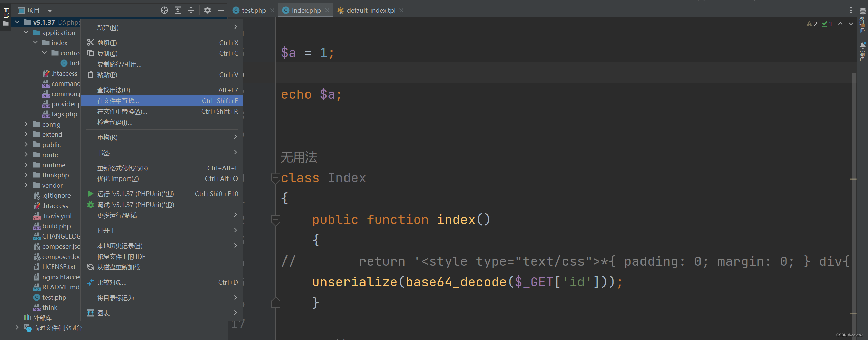868x340 pixels.
Task: Go to next highlighted error arrow
Action: pos(851,24)
